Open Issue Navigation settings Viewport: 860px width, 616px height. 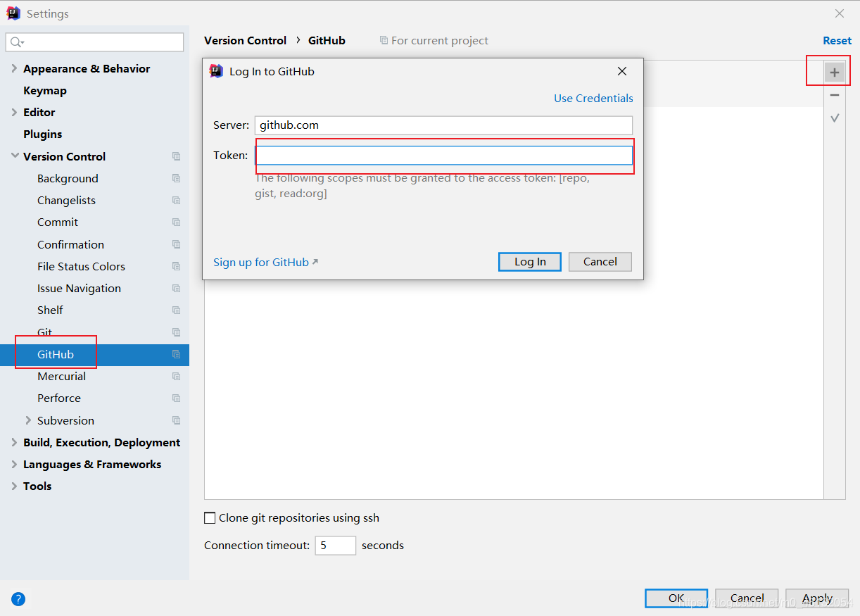point(79,289)
